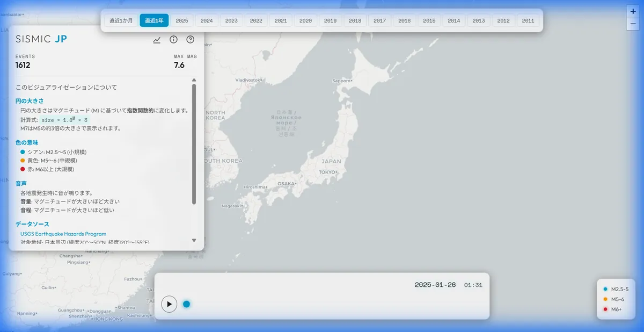Switch to year 2014
The height and width of the screenshot is (332, 644).
453,20
